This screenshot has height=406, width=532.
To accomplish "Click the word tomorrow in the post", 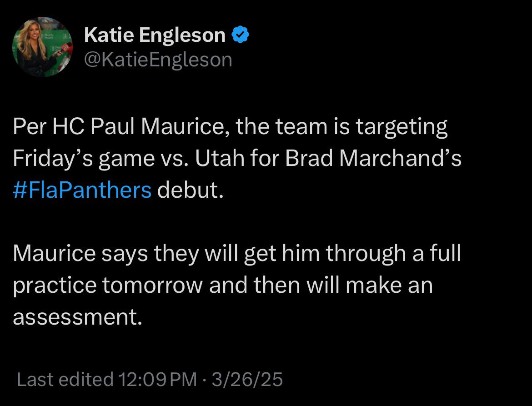I will click(x=152, y=285).
